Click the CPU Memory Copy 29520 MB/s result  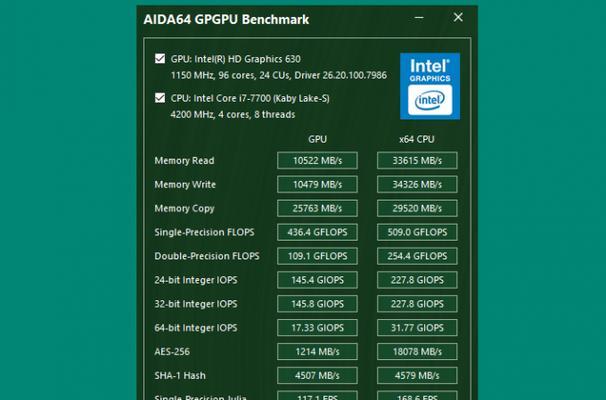click(417, 208)
